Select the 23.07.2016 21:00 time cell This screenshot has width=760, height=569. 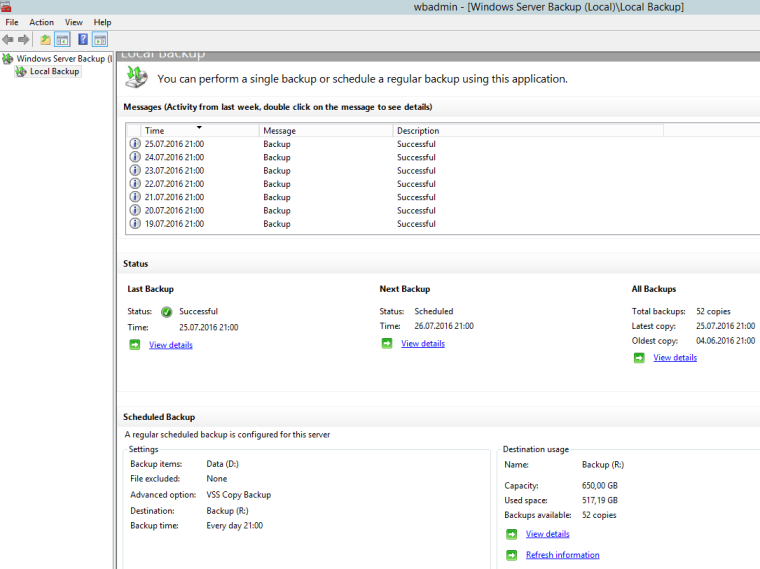point(174,171)
